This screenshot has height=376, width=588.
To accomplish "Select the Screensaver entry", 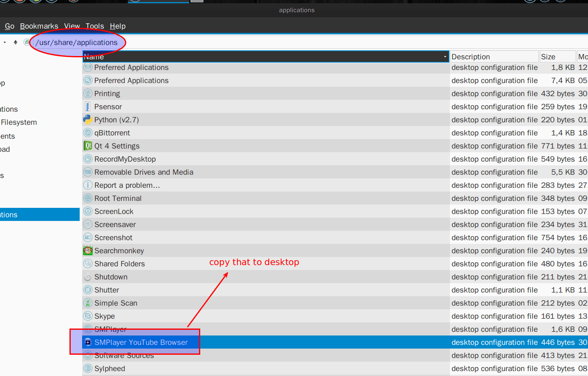I will click(115, 225).
